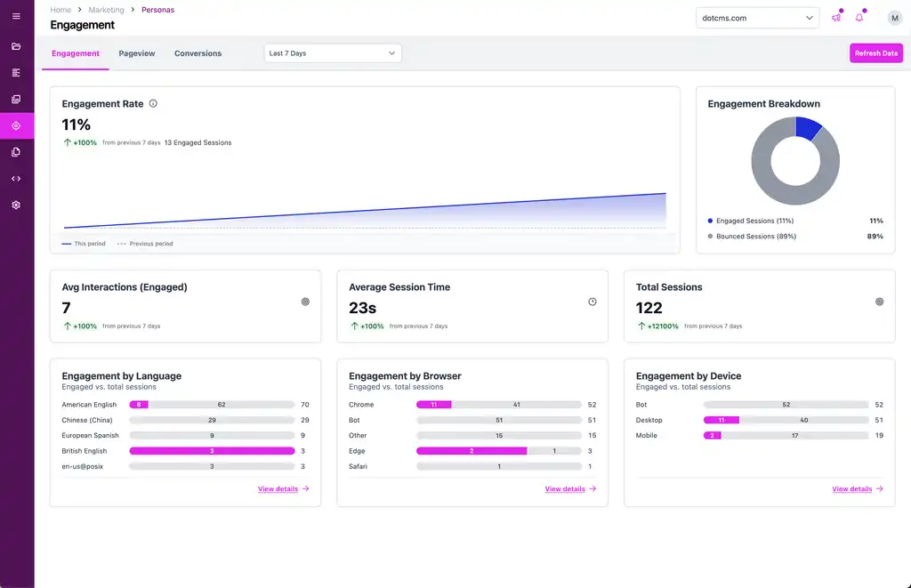911x588 pixels.
Task: Click the blue Engaged Sessions donut segment
Action: click(x=808, y=128)
